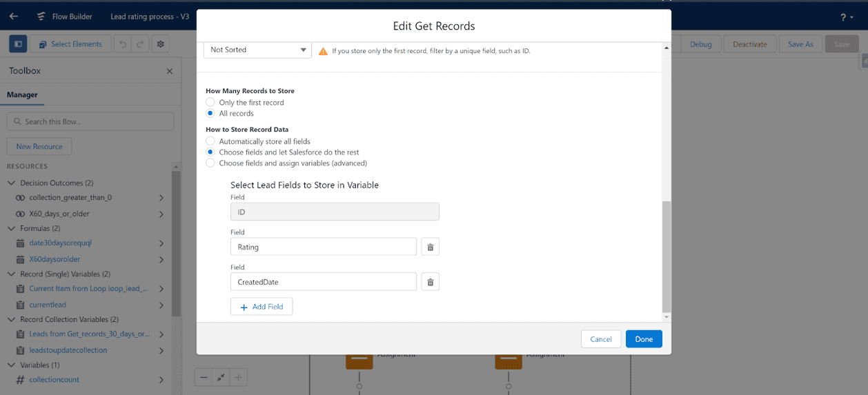Close the Toolbox panel with X

(x=170, y=71)
